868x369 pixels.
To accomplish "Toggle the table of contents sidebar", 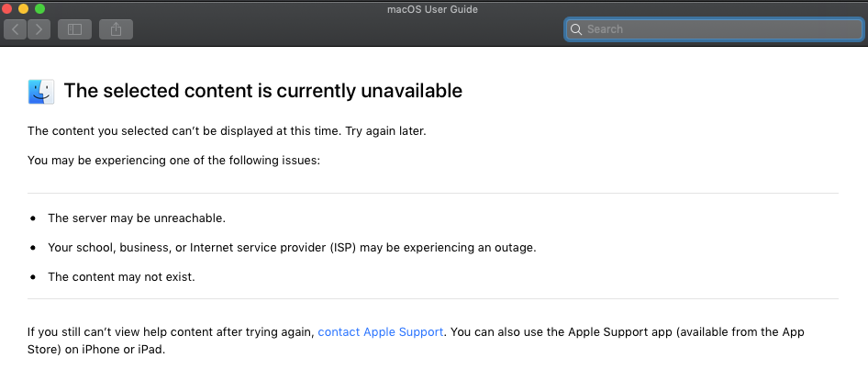I will (74, 29).
